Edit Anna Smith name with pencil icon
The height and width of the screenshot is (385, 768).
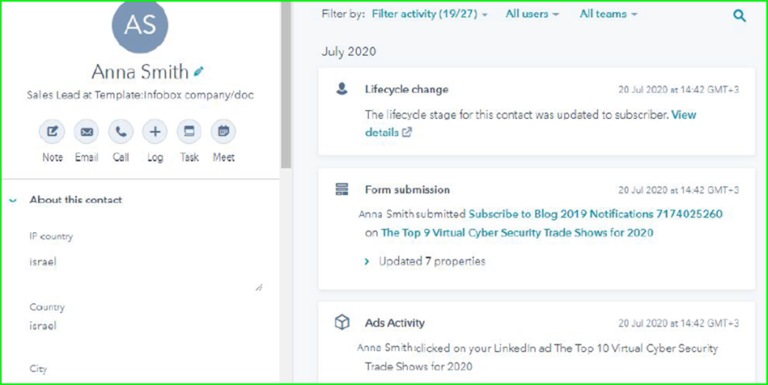pos(198,72)
